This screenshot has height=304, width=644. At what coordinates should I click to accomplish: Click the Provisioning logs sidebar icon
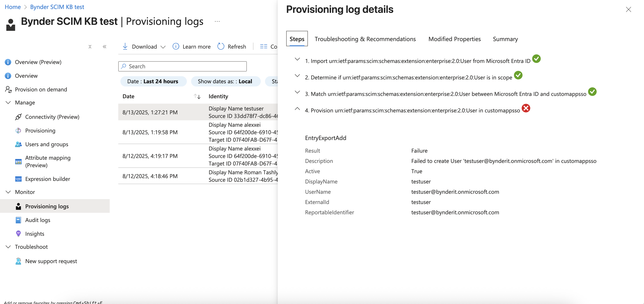[18, 206]
